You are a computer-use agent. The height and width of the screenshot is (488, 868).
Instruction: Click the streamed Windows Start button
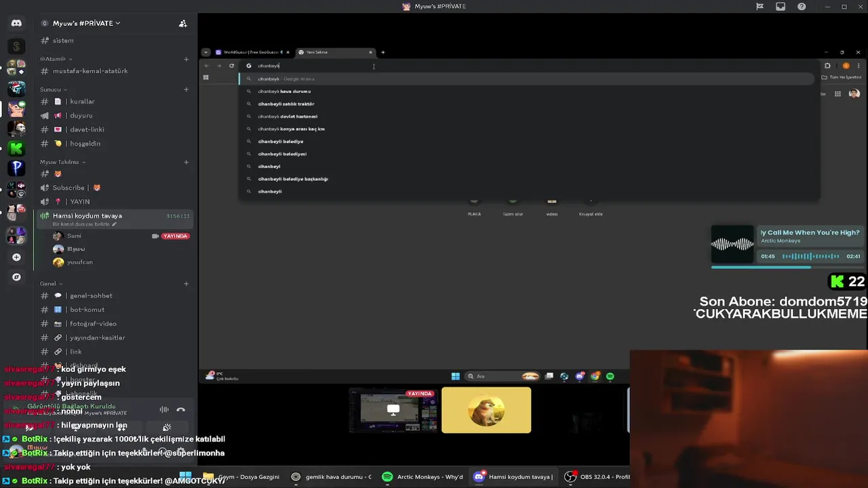[x=456, y=376]
